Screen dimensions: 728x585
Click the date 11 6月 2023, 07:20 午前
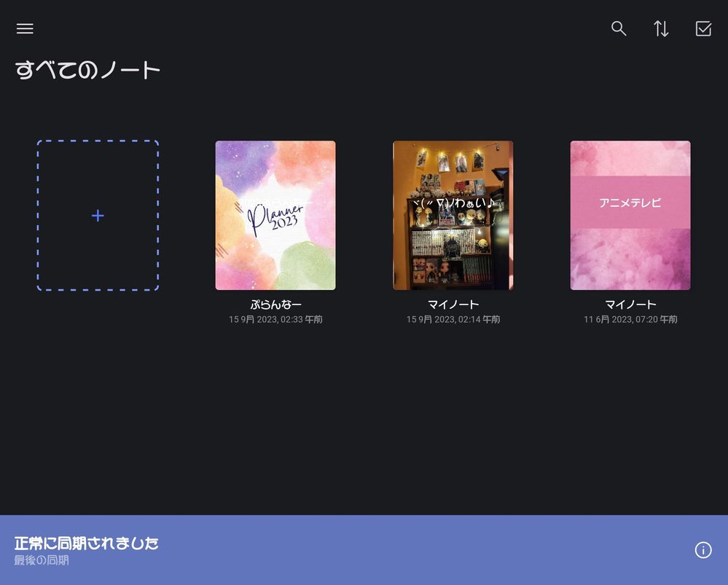(630, 319)
